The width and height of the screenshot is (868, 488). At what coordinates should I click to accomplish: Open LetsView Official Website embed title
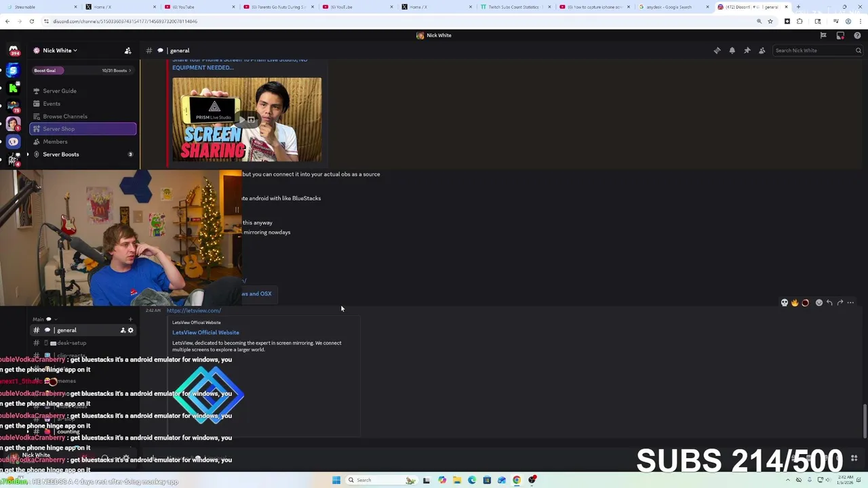tap(205, 333)
